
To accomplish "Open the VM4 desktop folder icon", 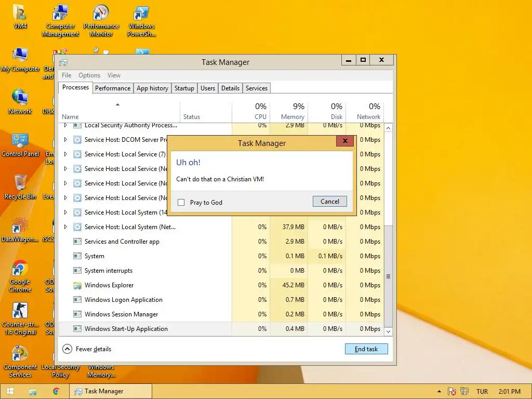I will (20, 16).
